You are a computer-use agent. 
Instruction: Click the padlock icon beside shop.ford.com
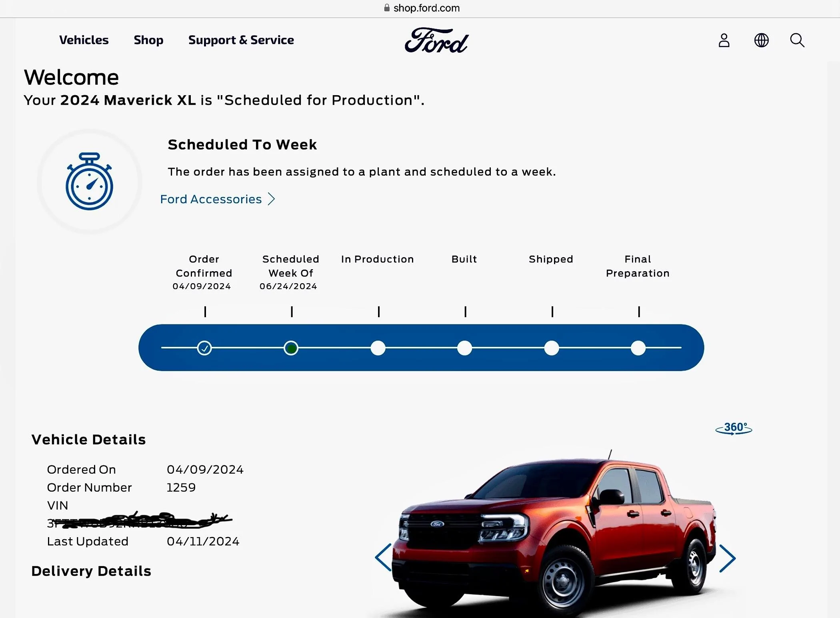[x=387, y=8]
